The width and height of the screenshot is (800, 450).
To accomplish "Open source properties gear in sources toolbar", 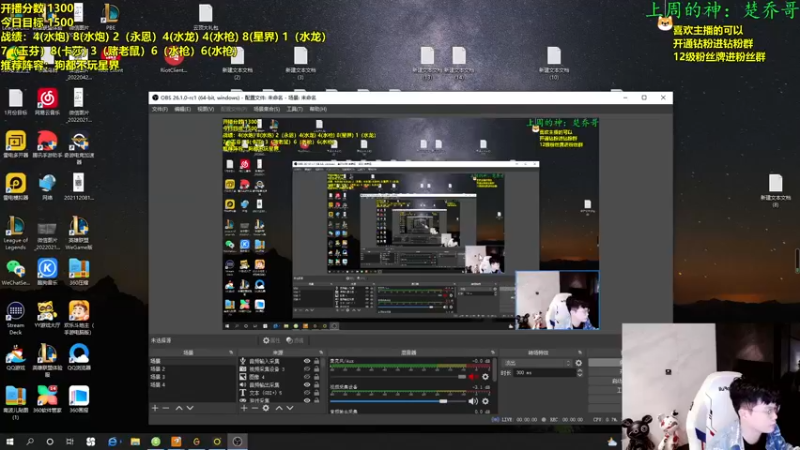I will point(266,408).
